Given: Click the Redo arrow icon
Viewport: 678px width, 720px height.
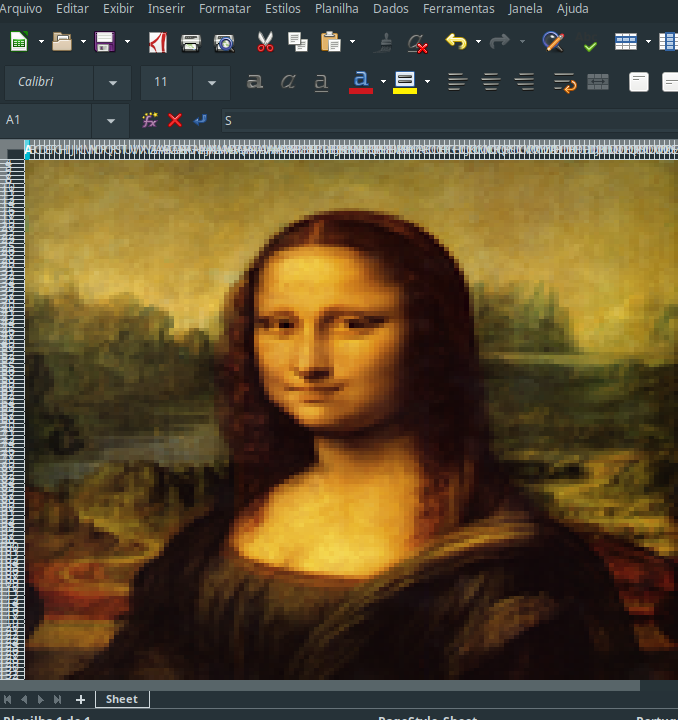Looking at the screenshot, I should pyautogui.click(x=499, y=42).
